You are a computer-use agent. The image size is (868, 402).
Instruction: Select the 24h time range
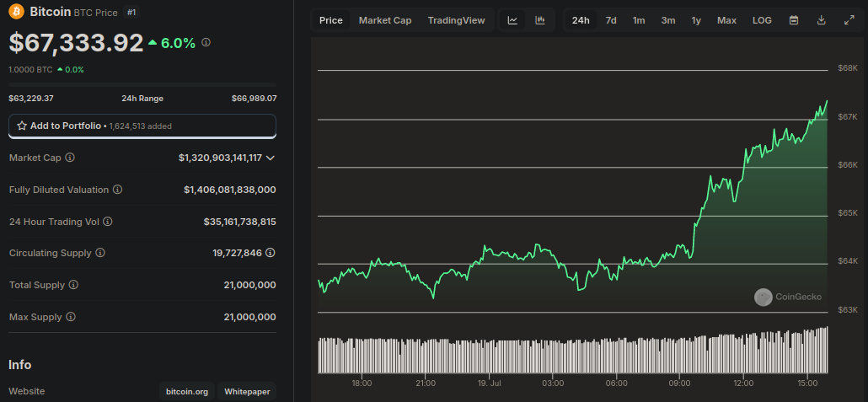click(x=581, y=20)
